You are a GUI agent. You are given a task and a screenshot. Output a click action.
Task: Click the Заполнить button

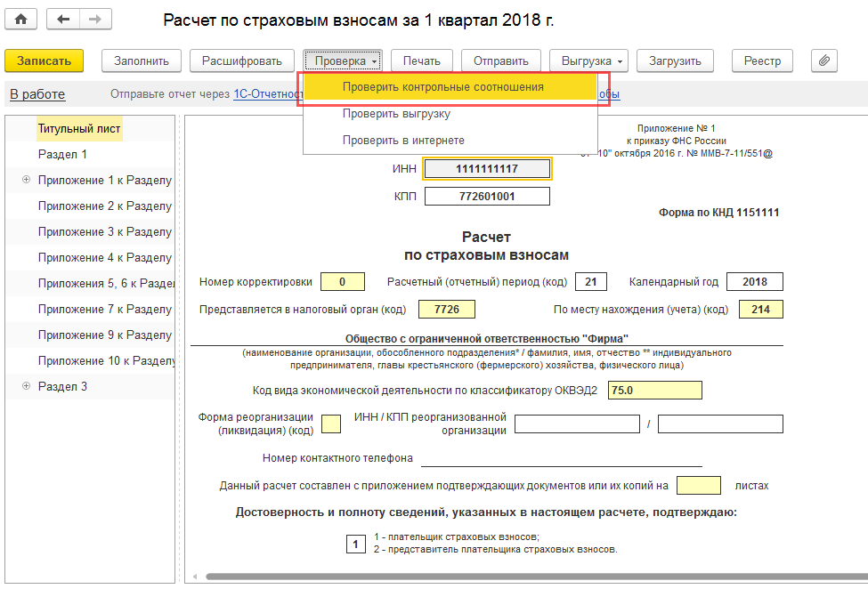tap(142, 61)
